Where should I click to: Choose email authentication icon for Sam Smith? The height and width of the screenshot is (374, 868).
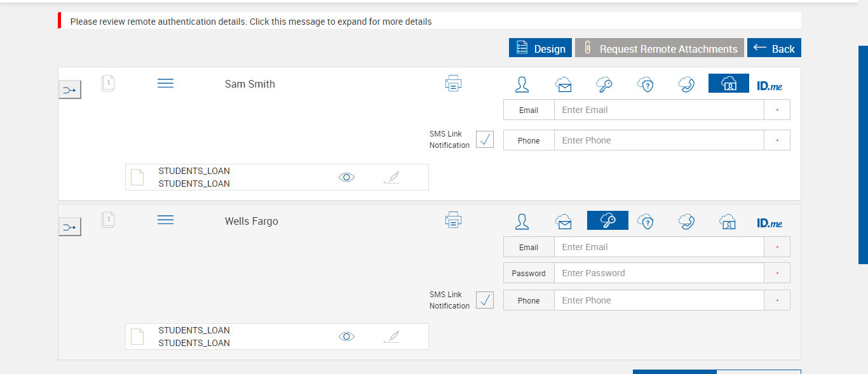(564, 84)
